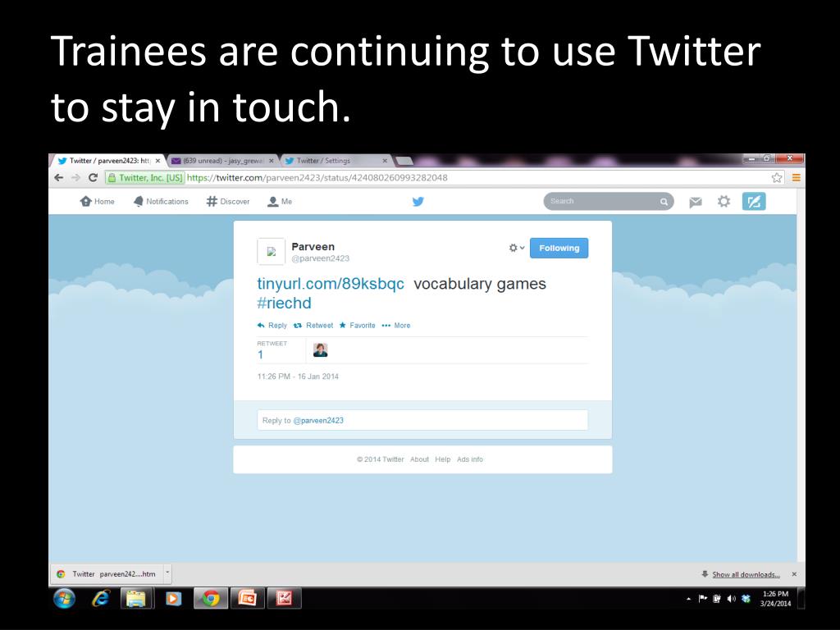Launch Internet Explorer from taskbar
This screenshot has width=840, height=630.
click(101, 598)
